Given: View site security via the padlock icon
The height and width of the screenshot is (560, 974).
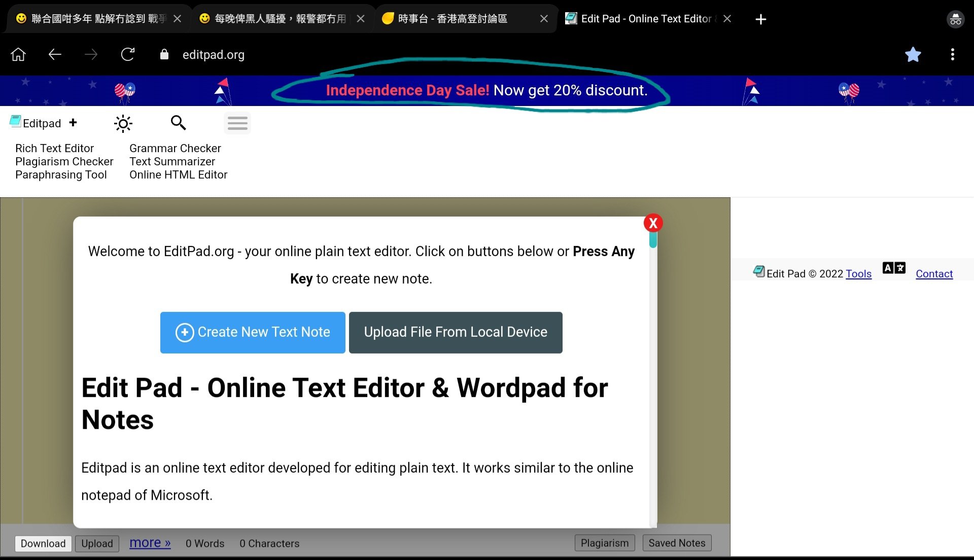Looking at the screenshot, I should coord(164,54).
